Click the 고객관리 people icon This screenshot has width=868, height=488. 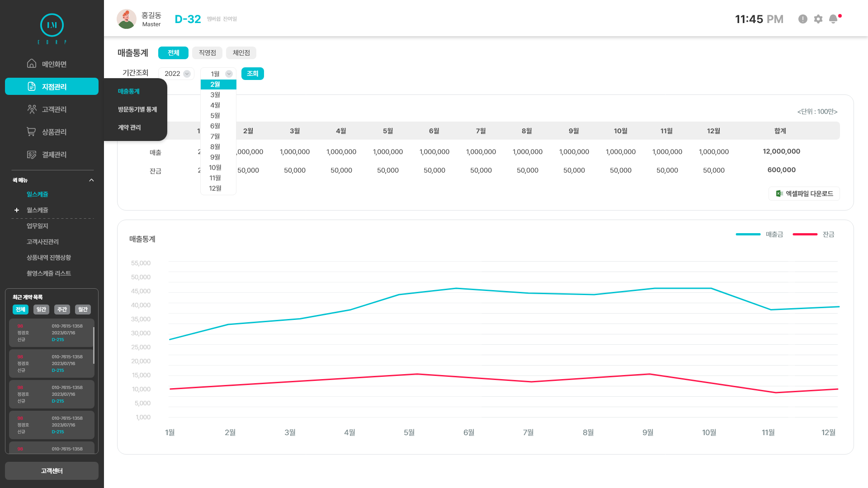click(x=32, y=109)
